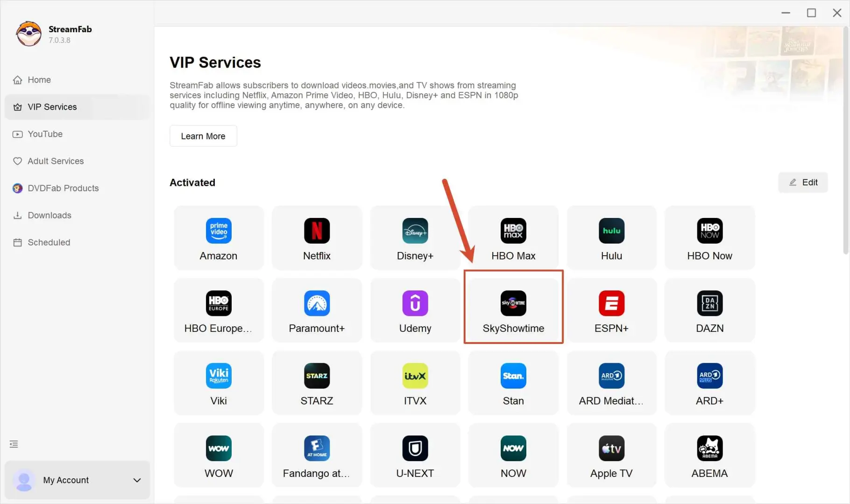Open the WOW service tile

point(219,455)
